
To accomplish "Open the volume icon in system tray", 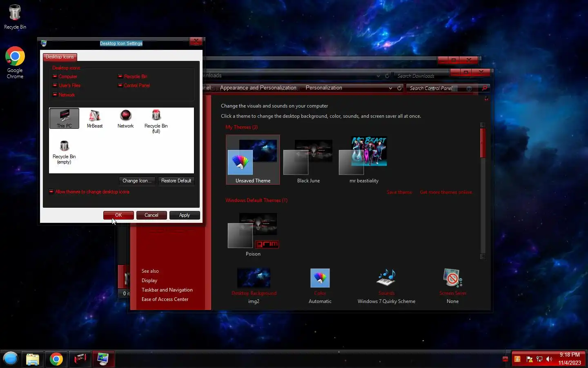I will tap(549, 359).
